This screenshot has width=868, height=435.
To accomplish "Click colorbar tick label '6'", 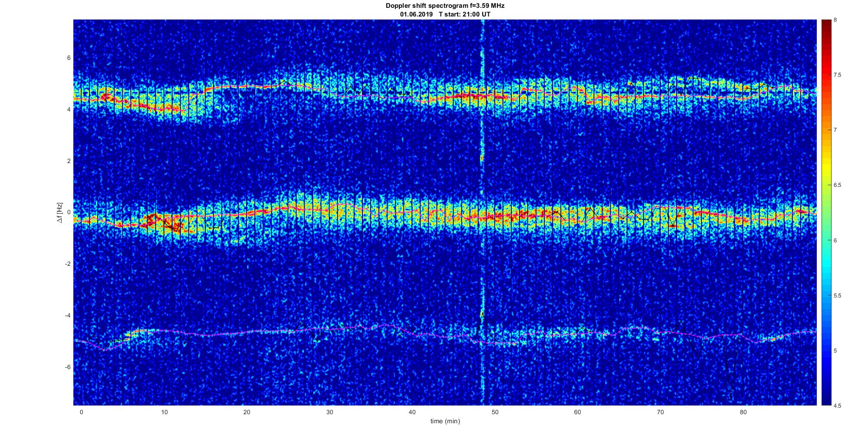I will pos(835,240).
